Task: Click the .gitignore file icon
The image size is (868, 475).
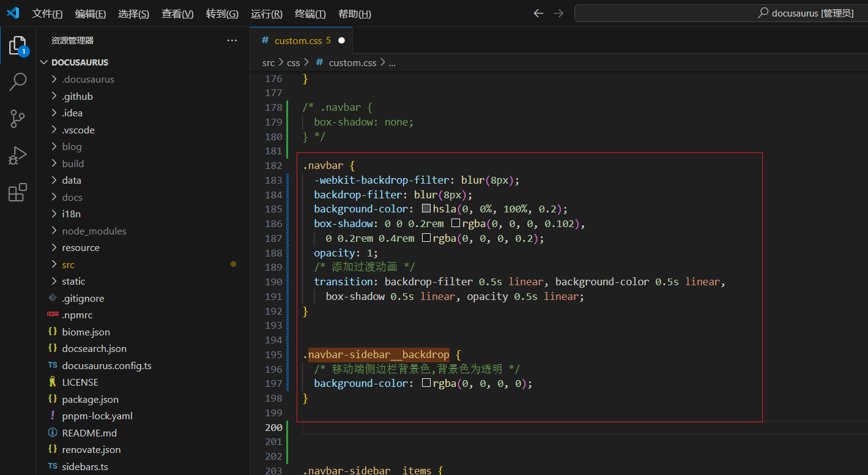Action: pyautogui.click(x=53, y=298)
